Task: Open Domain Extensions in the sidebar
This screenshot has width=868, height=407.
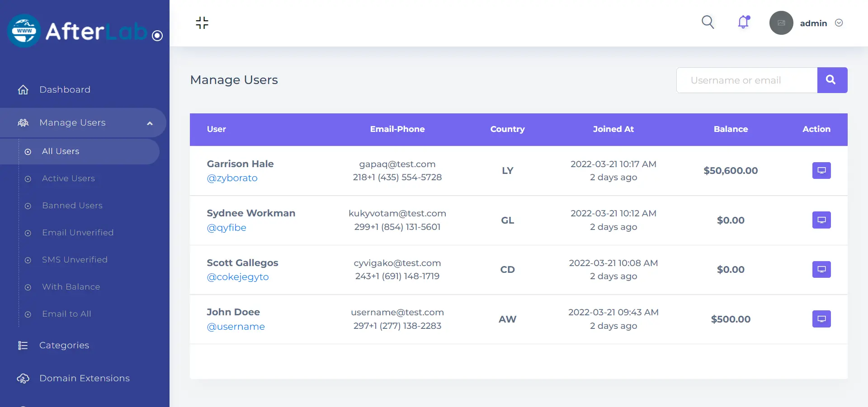Action: click(85, 378)
